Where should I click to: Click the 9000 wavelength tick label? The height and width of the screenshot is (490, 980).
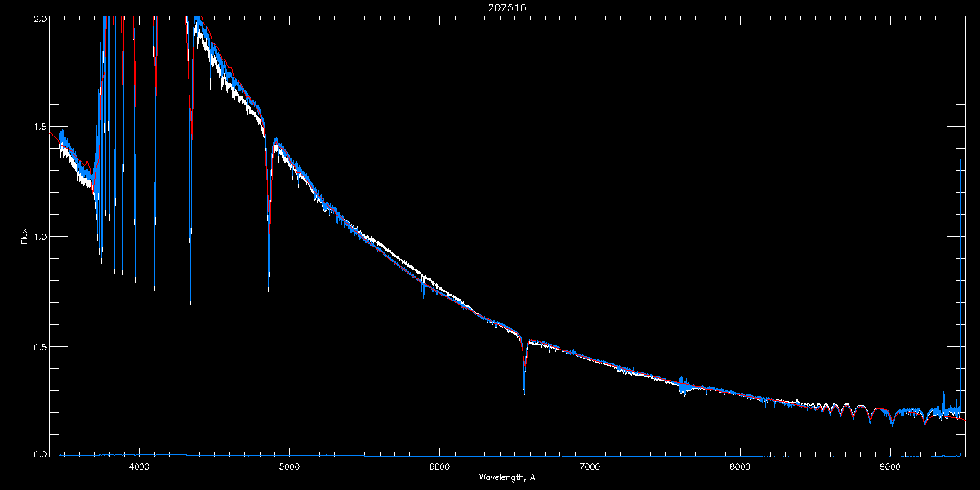pyautogui.click(x=890, y=466)
